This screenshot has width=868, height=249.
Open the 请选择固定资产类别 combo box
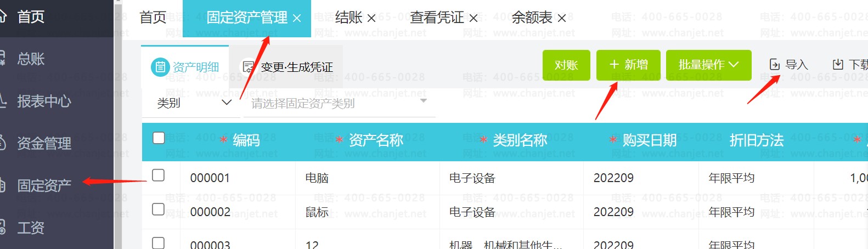(339, 103)
